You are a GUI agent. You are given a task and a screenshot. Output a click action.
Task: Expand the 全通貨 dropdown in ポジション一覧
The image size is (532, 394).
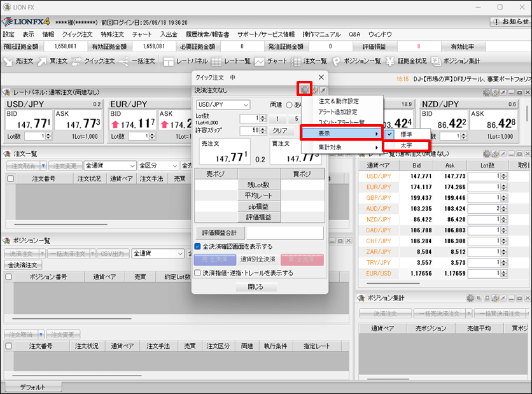coord(157,253)
